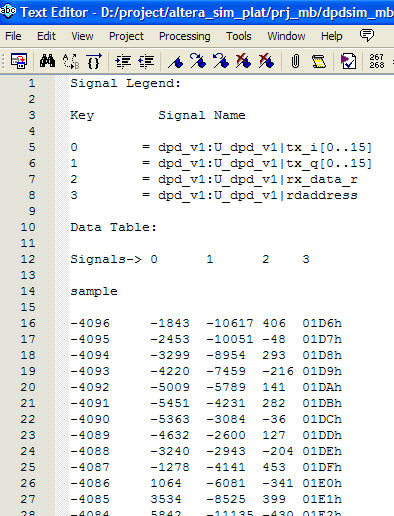Click the value -5451 on line 21
The image size is (394, 516).
pos(170,403)
